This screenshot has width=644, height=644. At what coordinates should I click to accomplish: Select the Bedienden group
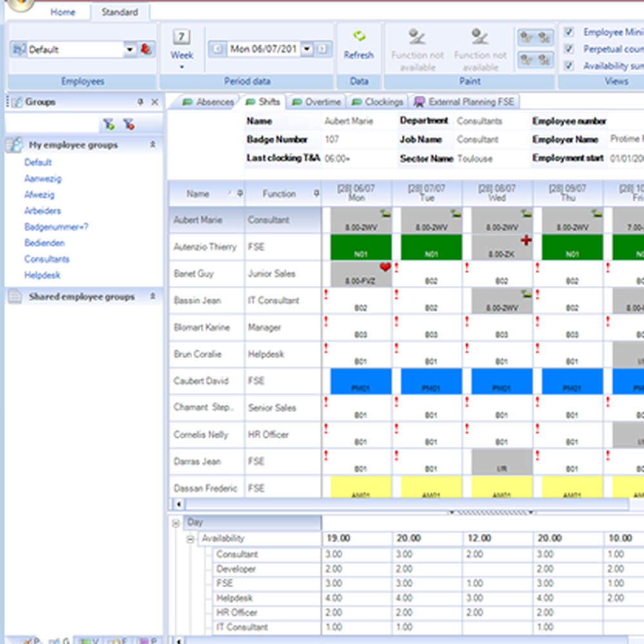(44, 243)
